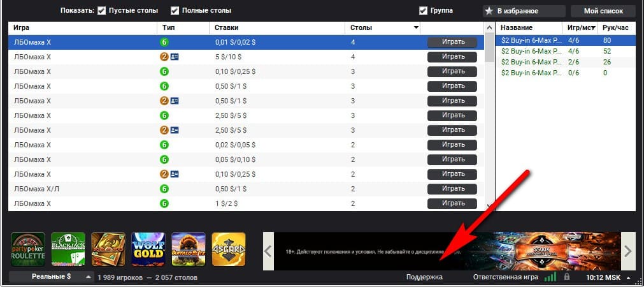Open the golden book slot icon
644x287 pixels.
click(x=108, y=249)
